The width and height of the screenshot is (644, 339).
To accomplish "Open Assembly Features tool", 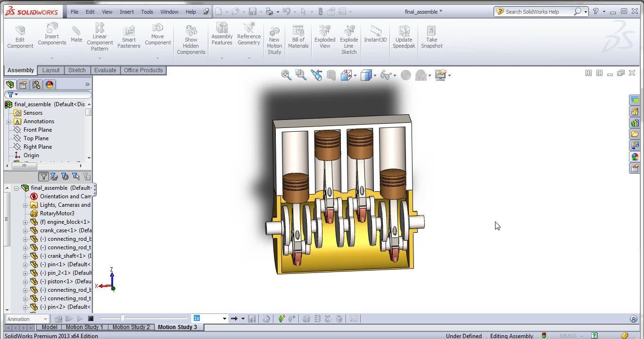I will point(222,34).
